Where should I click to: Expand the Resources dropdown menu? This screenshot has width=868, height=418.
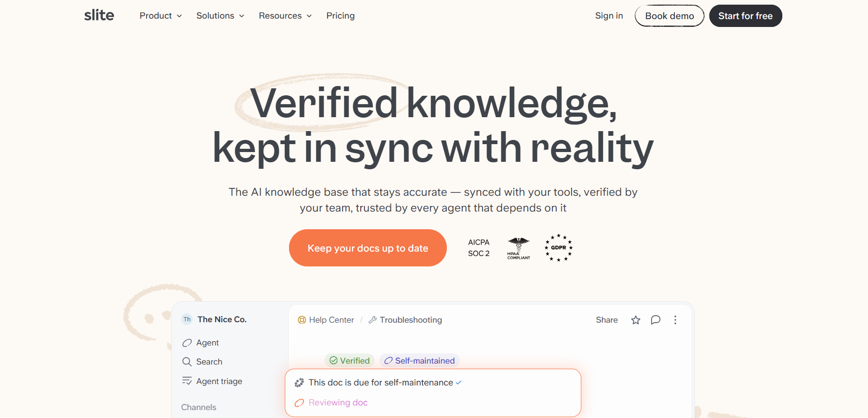point(285,16)
